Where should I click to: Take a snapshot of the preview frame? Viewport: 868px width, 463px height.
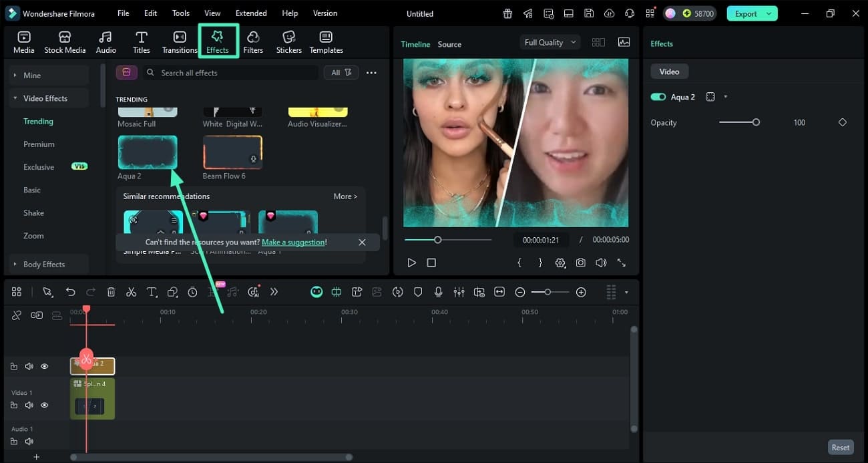point(580,263)
